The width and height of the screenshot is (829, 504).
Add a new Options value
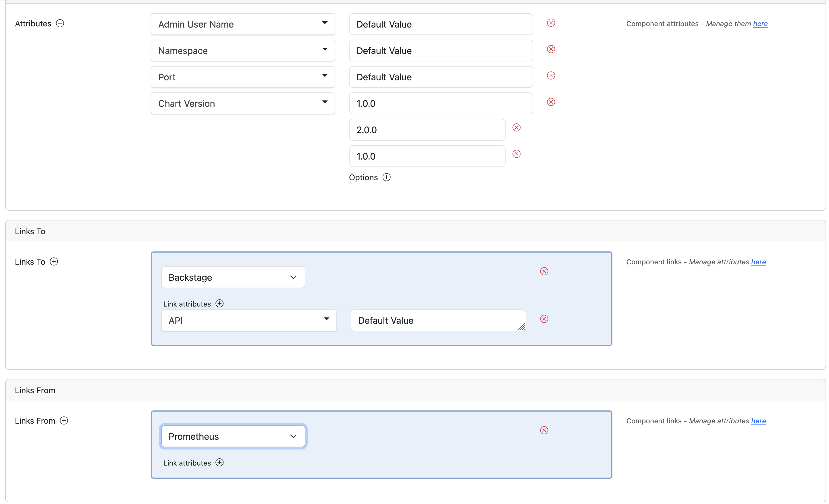point(387,178)
